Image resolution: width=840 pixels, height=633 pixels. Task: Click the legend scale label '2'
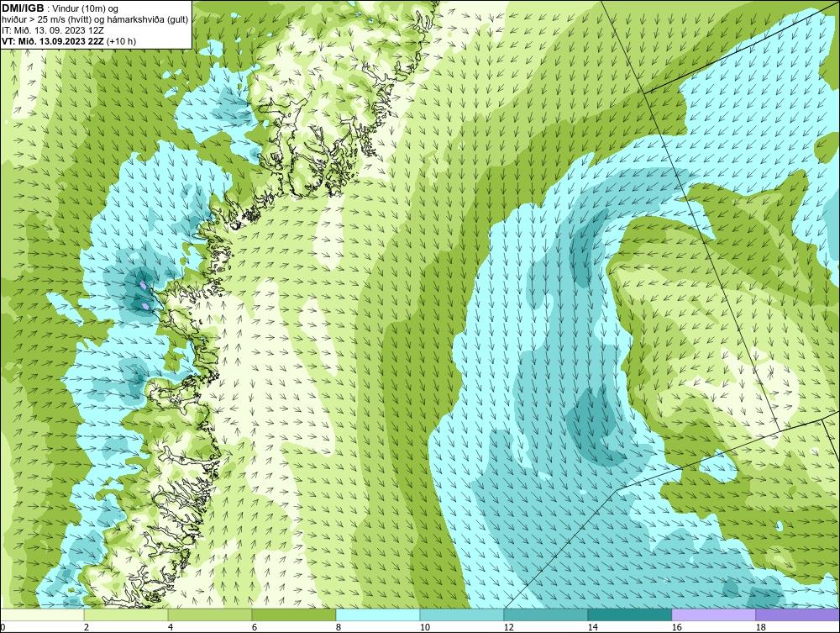pyautogui.click(x=87, y=627)
